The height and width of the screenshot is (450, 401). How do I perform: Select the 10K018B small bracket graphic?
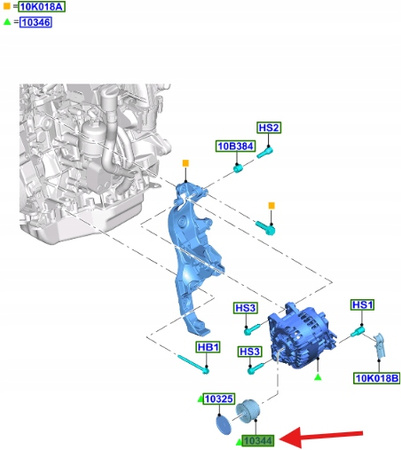tap(379, 345)
